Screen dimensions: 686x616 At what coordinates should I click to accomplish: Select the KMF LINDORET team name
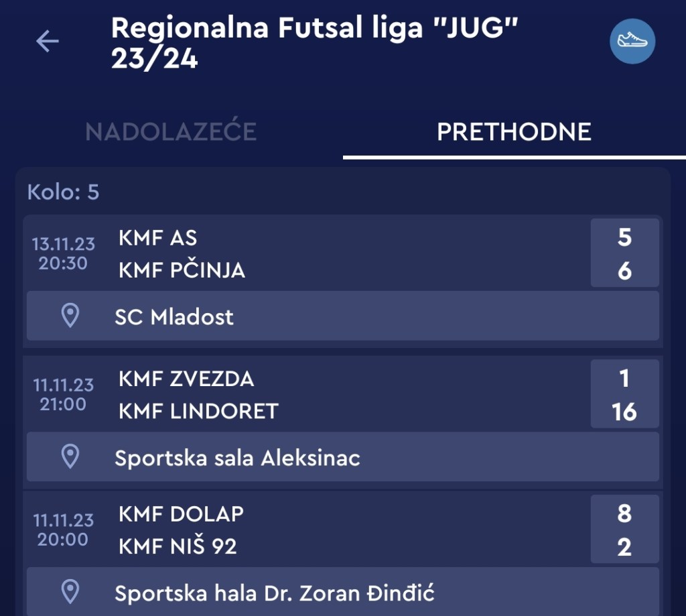click(x=198, y=411)
